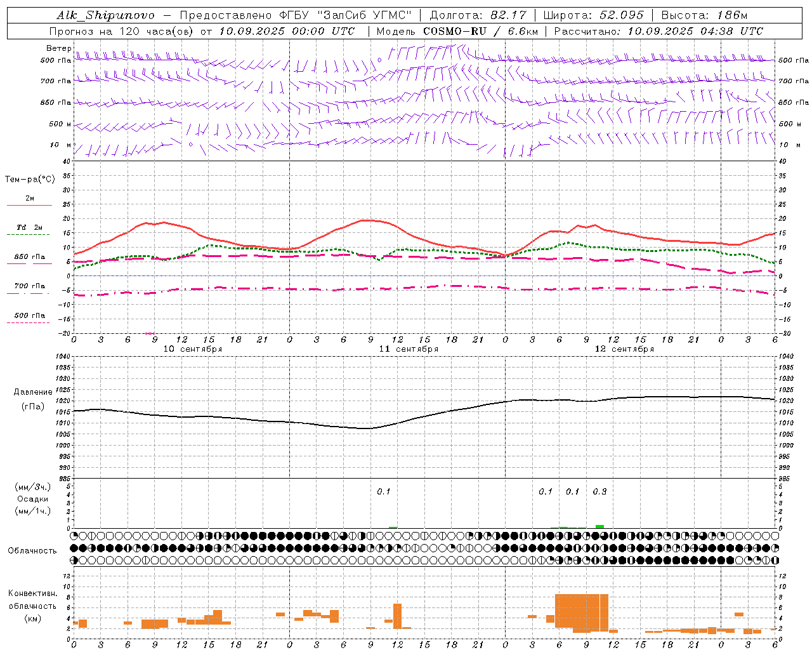Select the '(мм/1ч.)' precipitation unit label

pos(32,511)
